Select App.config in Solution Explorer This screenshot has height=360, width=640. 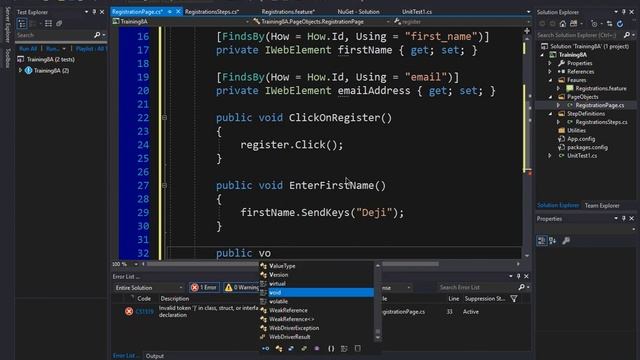tap(581, 139)
